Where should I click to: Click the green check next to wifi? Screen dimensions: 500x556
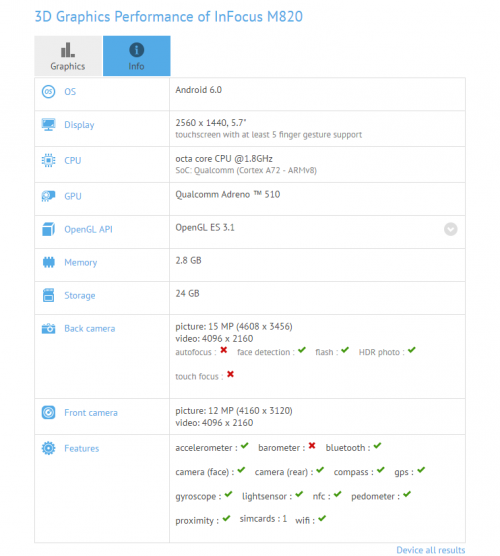[x=322, y=519]
